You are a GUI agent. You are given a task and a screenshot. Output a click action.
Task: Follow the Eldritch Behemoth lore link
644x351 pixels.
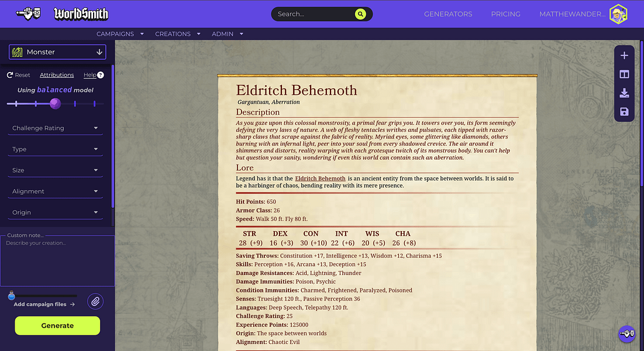(321, 178)
